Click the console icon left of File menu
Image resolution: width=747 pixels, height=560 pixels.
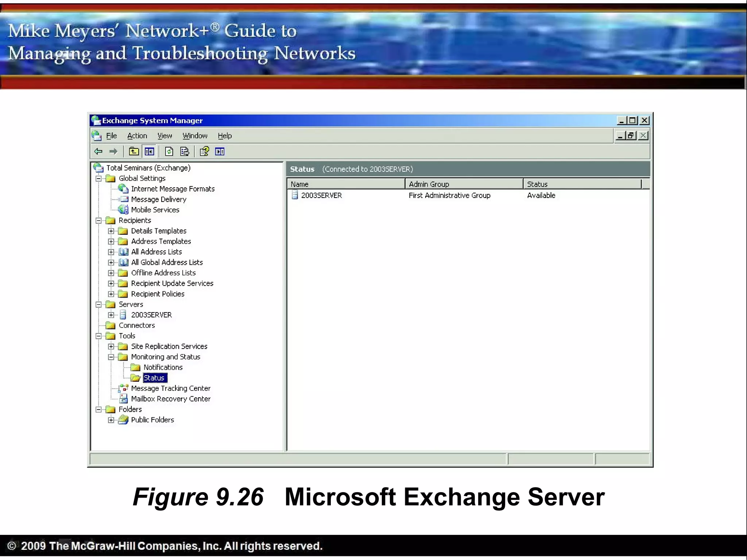(x=96, y=136)
